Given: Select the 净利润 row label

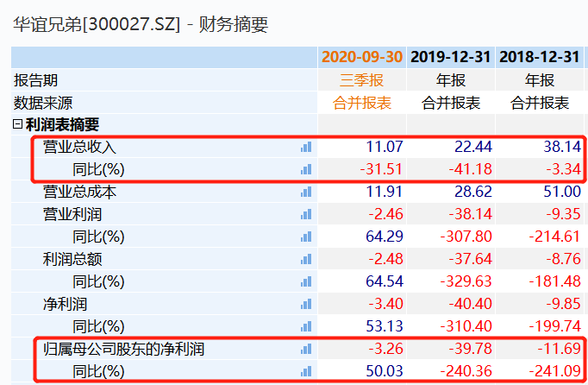Looking at the screenshot, I should [x=65, y=304].
